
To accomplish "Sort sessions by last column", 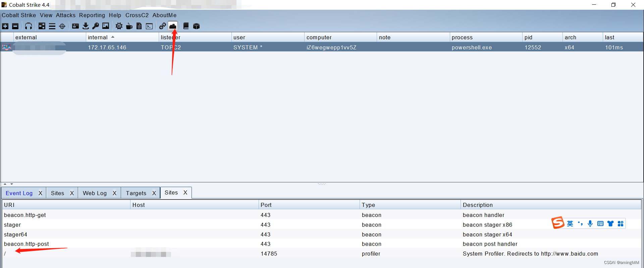I will pyautogui.click(x=623, y=37).
